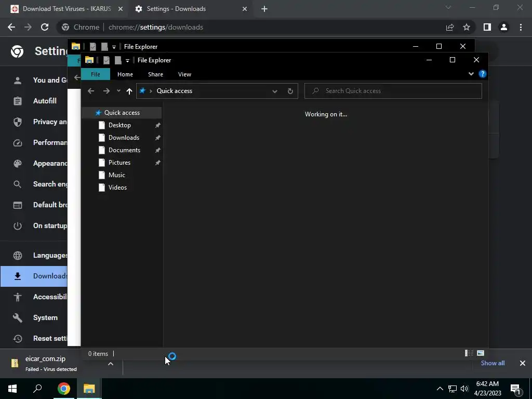Share this page icon in Chrome
The image size is (532, 399).
(450, 27)
